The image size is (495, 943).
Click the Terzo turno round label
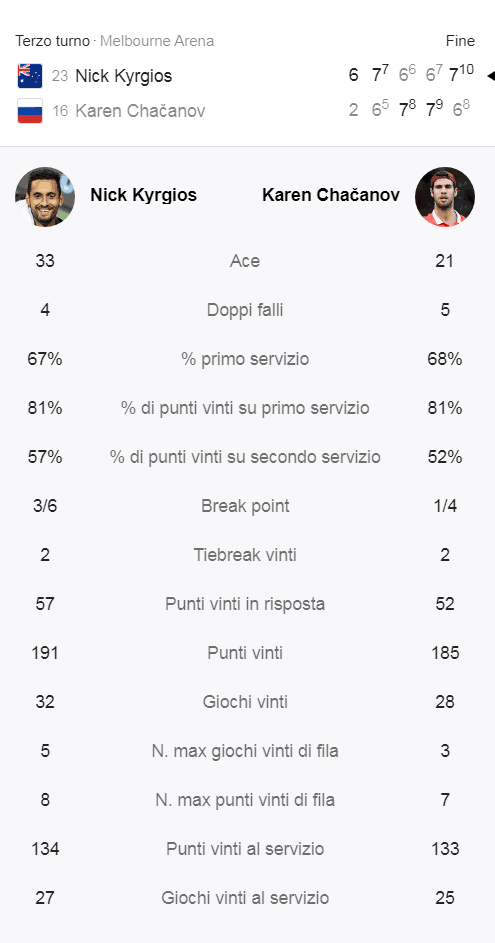tap(52, 41)
